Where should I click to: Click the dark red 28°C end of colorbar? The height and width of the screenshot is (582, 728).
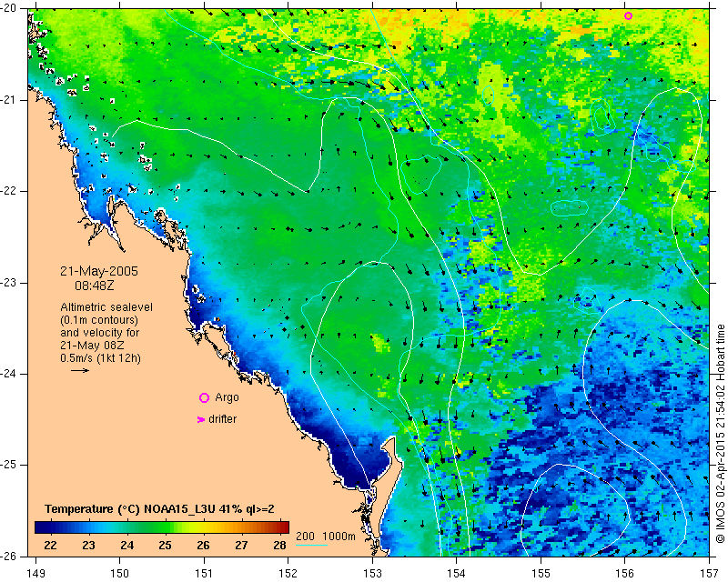(284, 527)
